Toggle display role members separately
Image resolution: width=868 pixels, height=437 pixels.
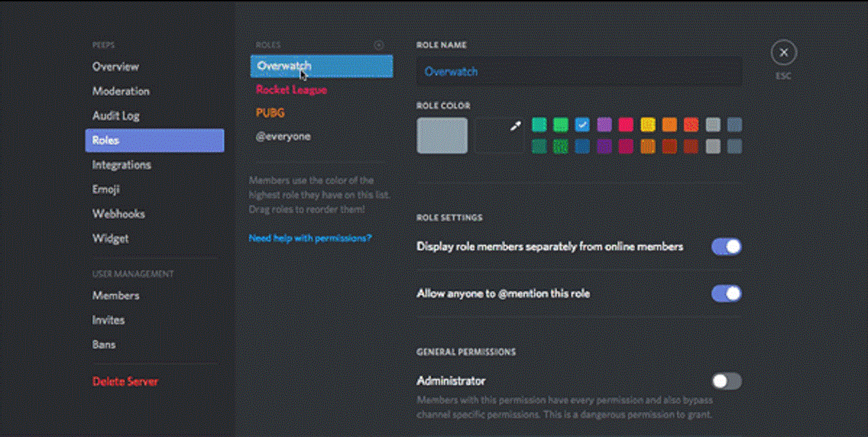point(726,247)
